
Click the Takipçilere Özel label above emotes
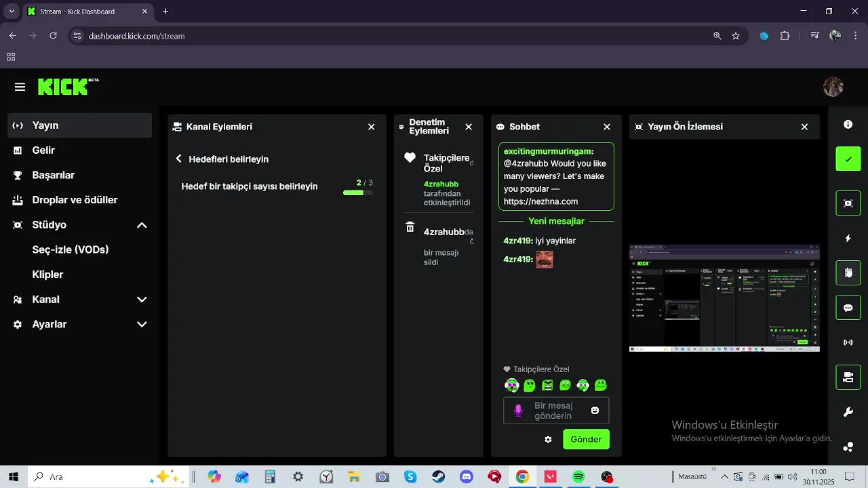click(540, 369)
